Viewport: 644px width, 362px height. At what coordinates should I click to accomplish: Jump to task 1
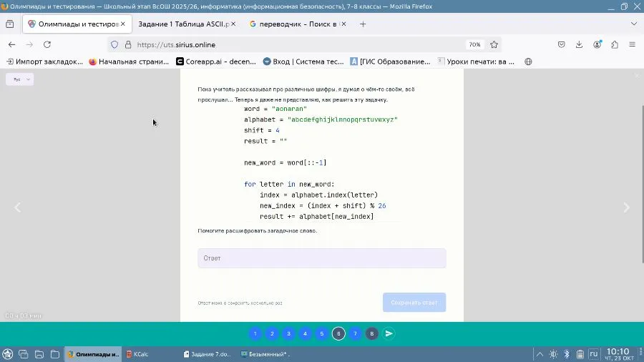coord(255,333)
